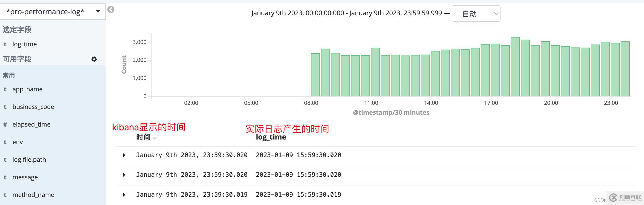Expand the 23:59:30.019 log row

[124, 195]
